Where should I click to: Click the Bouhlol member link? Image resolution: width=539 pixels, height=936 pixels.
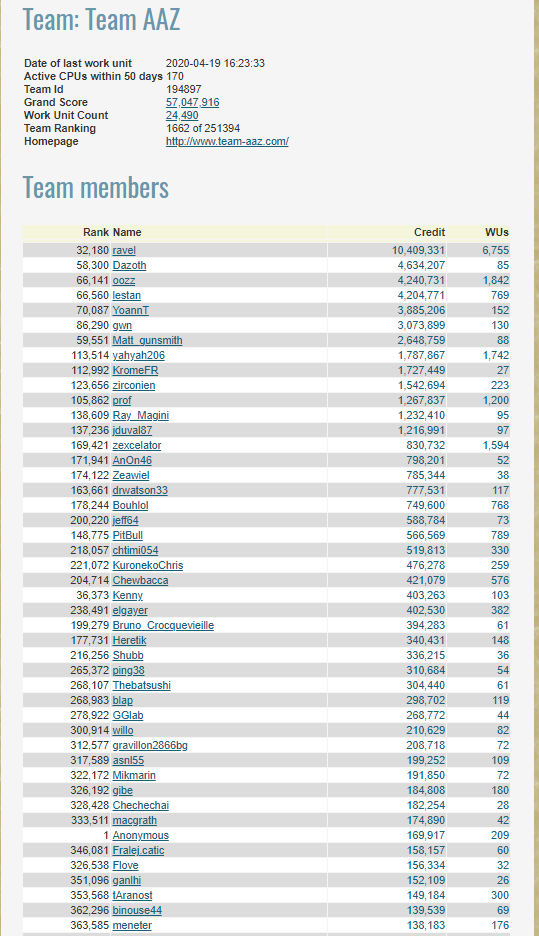[x=130, y=505]
